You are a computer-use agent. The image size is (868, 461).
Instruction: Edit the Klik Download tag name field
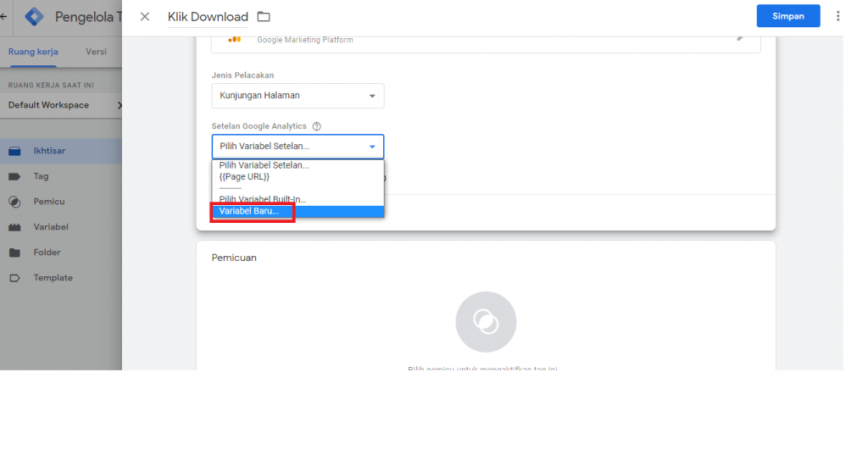pos(208,17)
